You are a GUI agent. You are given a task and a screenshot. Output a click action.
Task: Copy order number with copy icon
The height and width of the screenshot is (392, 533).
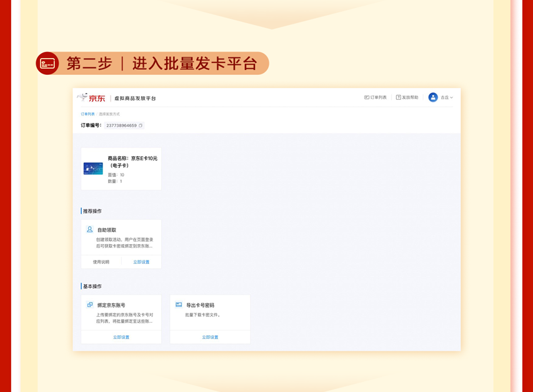[141, 125]
